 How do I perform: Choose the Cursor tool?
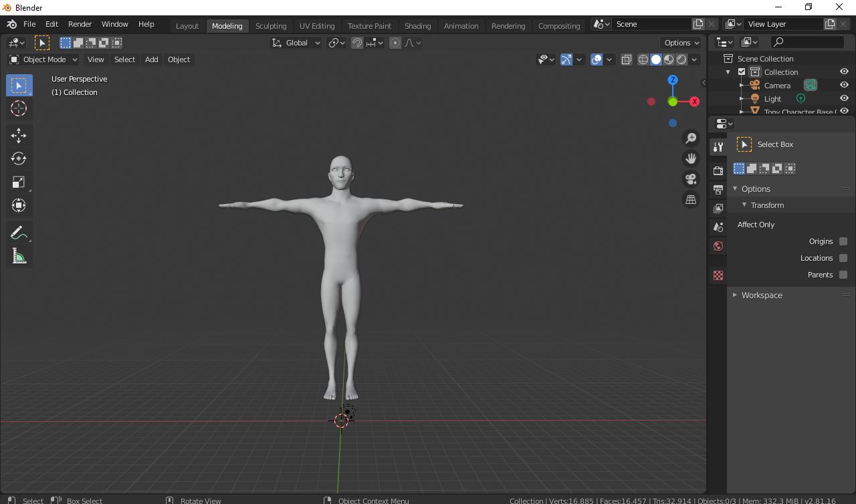tap(19, 108)
